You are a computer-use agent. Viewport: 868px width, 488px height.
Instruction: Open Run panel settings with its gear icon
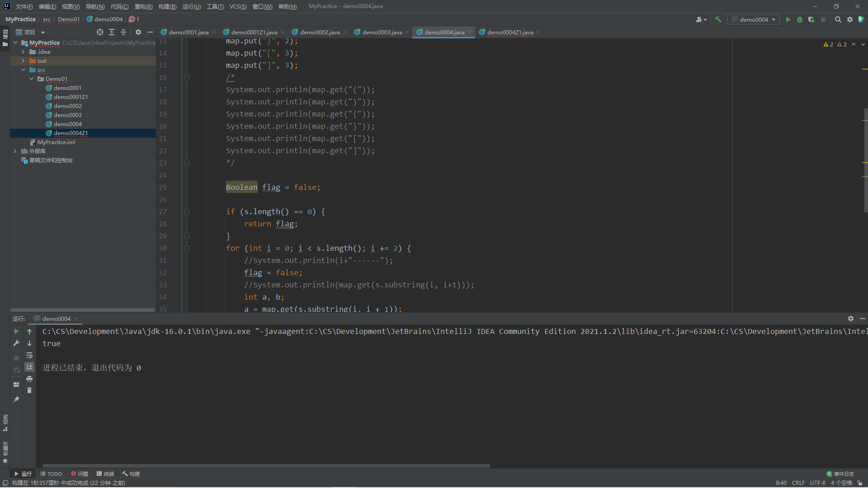[x=851, y=319]
